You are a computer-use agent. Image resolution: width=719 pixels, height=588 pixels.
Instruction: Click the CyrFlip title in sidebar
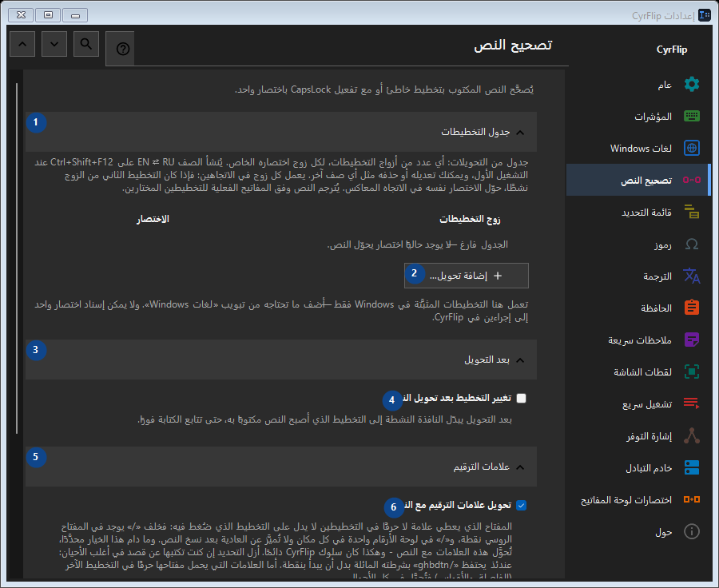[672, 50]
